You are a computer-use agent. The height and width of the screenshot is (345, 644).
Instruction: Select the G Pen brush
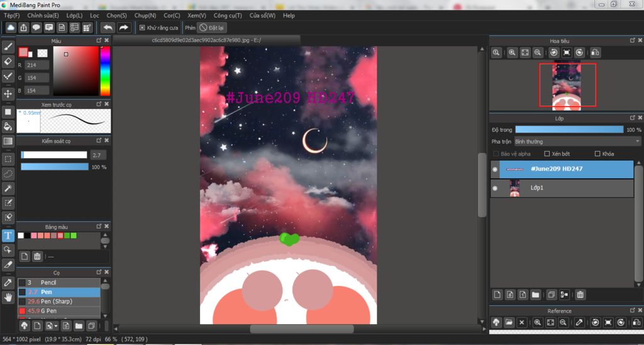point(58,311)
